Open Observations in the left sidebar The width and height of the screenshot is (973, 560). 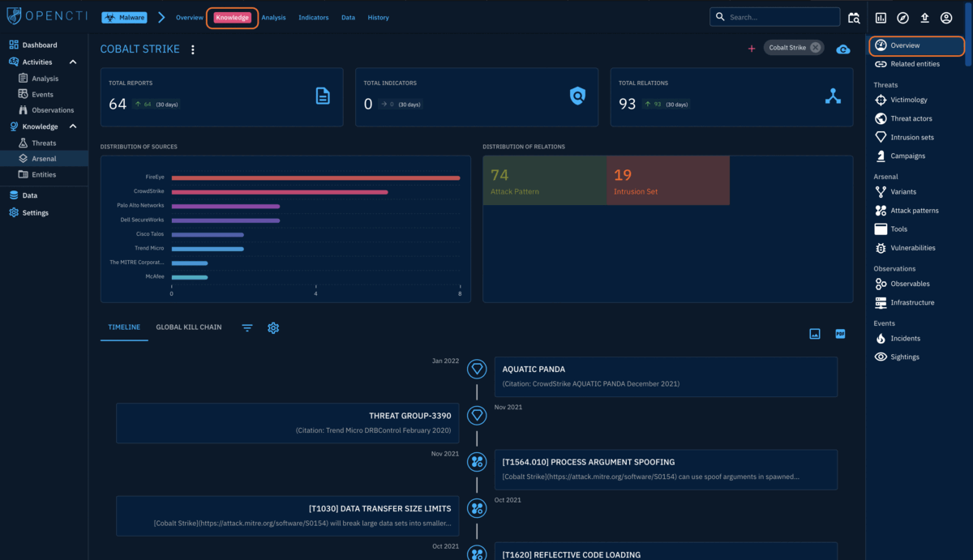(44, 109)
